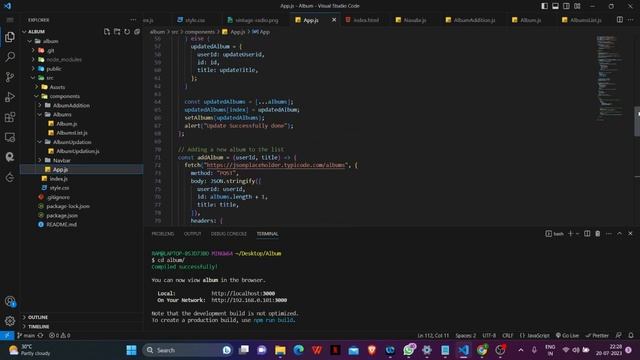Open the OUTPUT panel tab

click(192, 234)
